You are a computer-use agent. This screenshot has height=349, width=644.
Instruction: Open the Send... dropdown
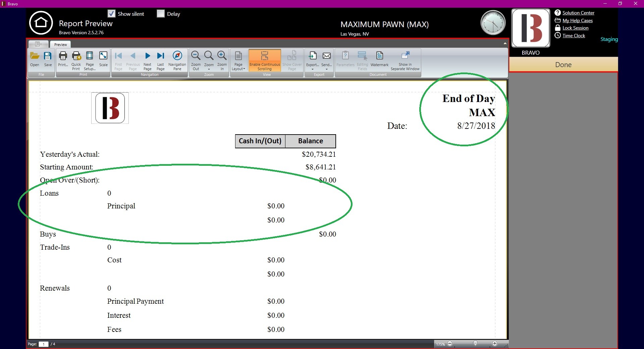[326, 60]
